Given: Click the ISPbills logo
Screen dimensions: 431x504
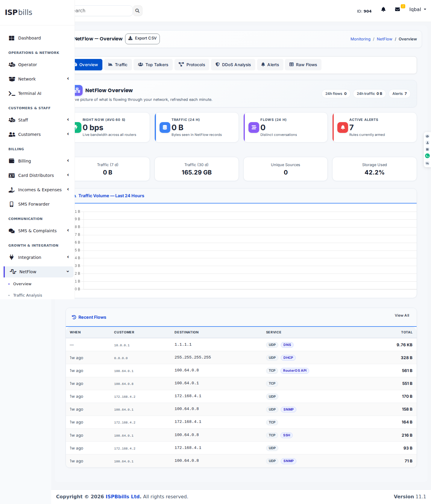Looking at the screenshot, I should 19,12.
